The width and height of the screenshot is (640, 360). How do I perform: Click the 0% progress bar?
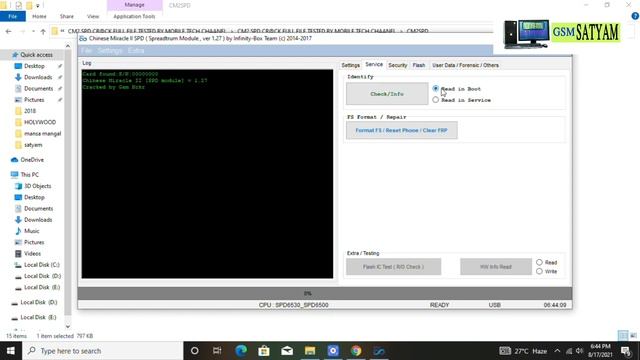click(325, 293)
